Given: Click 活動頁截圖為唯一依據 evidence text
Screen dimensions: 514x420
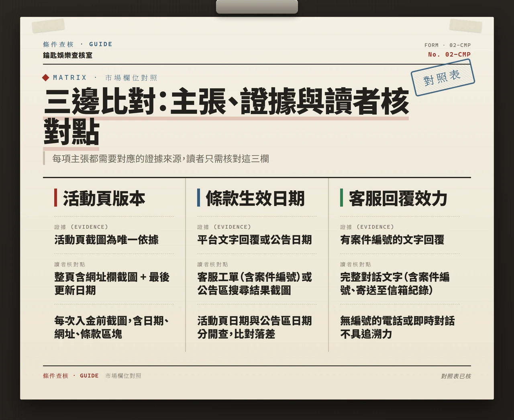Looking at the screenshot, I should (106, 240).
